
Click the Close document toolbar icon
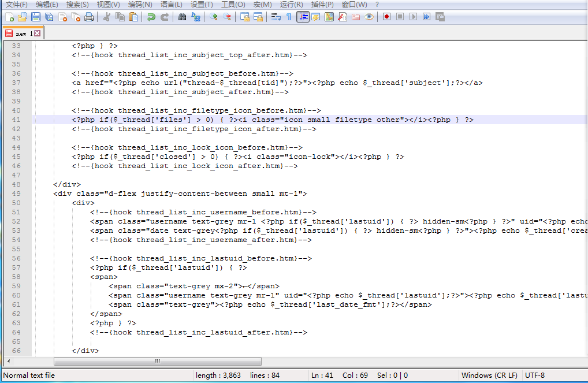coord(62,17)
